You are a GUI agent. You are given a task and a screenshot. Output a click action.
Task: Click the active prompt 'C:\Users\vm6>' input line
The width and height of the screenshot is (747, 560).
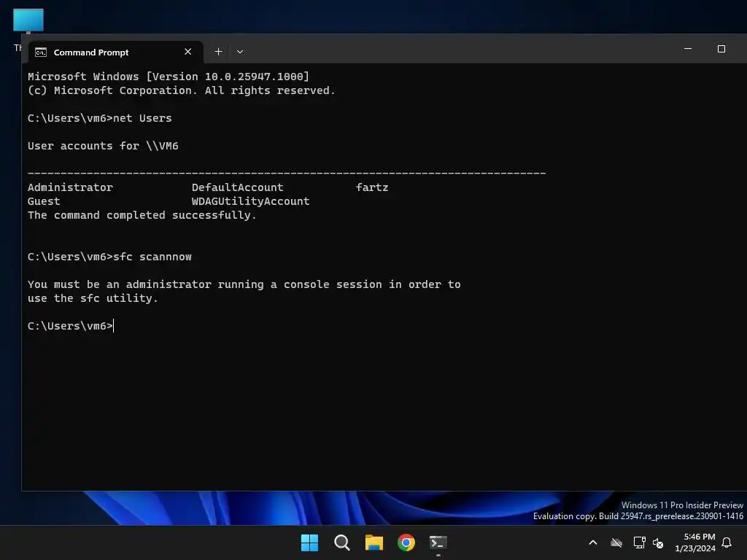coord(71,326)
